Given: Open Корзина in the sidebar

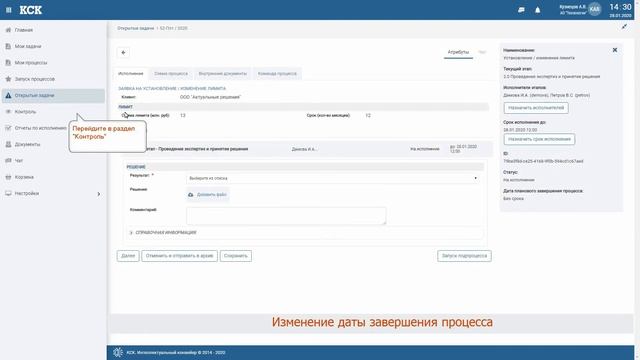Looking at the screenshot, I should click(x=24, y=177).
